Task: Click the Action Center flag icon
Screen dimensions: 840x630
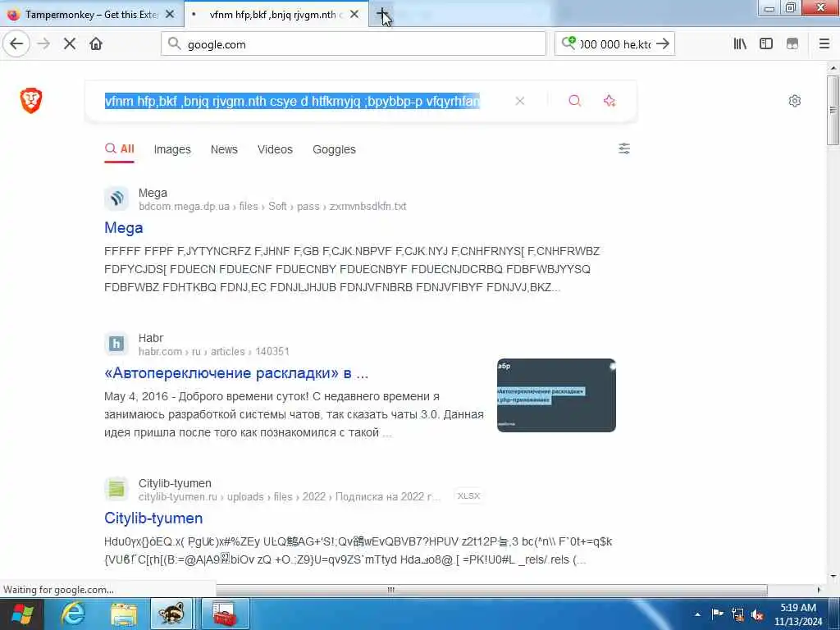Action: pos(717,614)
